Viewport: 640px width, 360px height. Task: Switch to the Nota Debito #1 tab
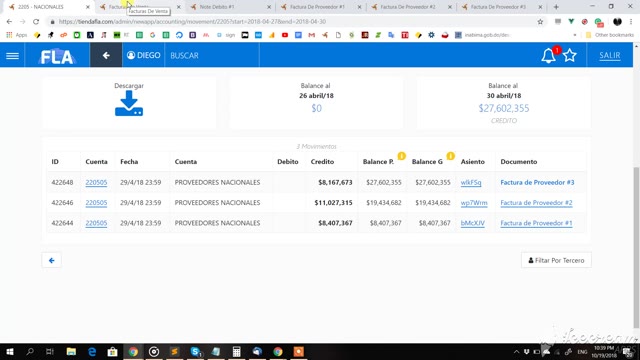coord(231,7)
